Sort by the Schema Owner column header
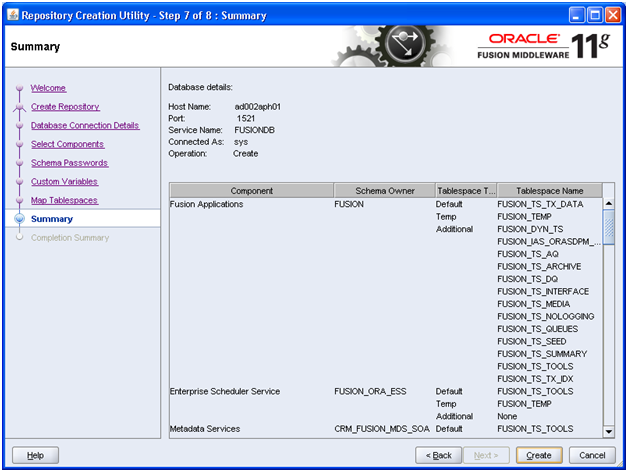This screenshot has height=472, width=628. (x=384, y=191)
